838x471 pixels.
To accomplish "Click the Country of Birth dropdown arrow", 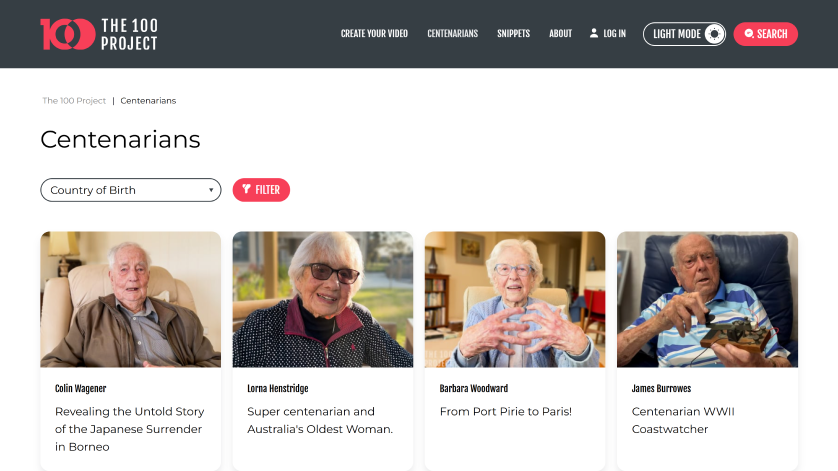I will click(211, 190).
